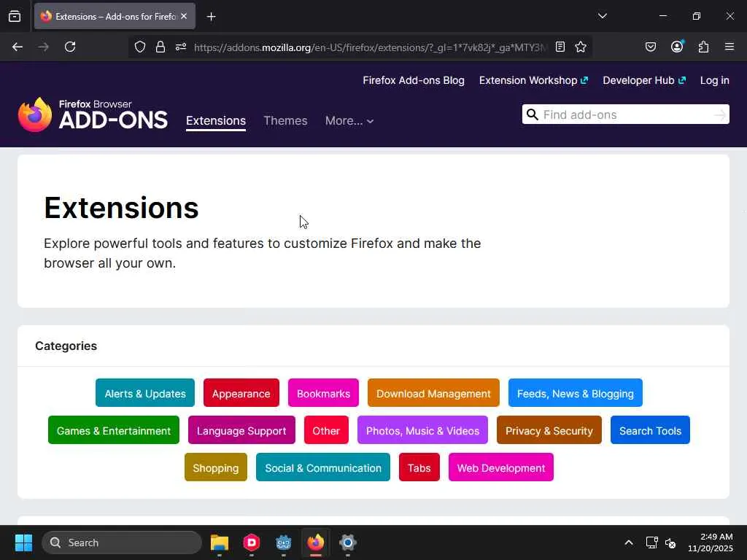Click the Log in link
This screenshot has width=747, height=560.
(715, 80)
